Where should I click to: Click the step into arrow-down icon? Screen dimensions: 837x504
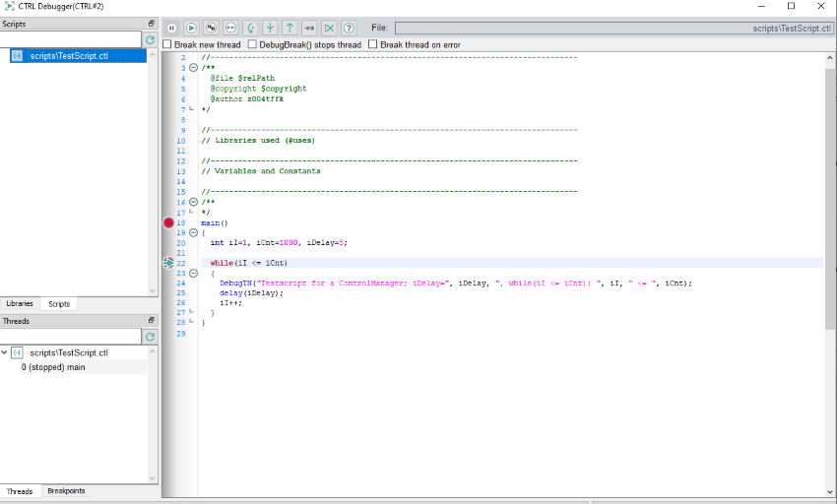tap(270, 28)
